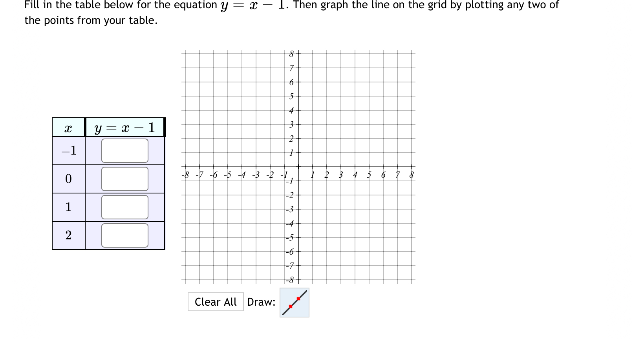The height and width of the screenshot is (341, 644).
Task: Click the grid point at (0, -1)
Action: coord(298,181)
